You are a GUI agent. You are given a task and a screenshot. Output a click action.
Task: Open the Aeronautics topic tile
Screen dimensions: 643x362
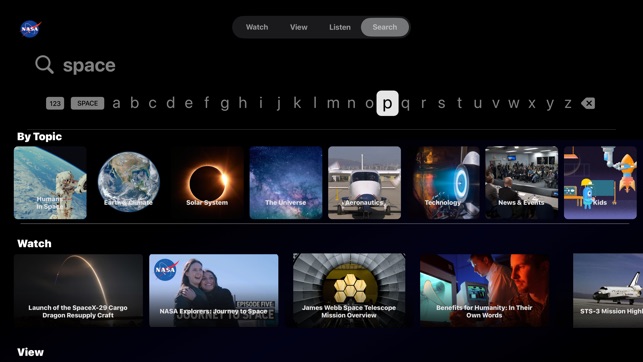[365, 183]
